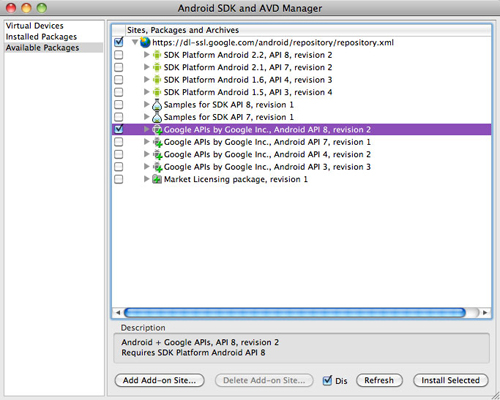Click the scrollbar right arrow
This screenshot has width=500, height=400.
click(485, 313)
